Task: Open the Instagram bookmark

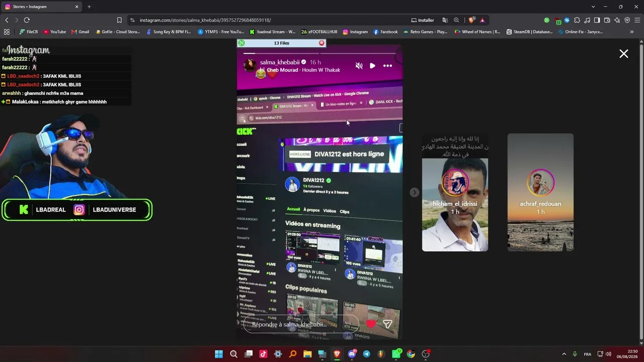Action: (x=355, y=32)
